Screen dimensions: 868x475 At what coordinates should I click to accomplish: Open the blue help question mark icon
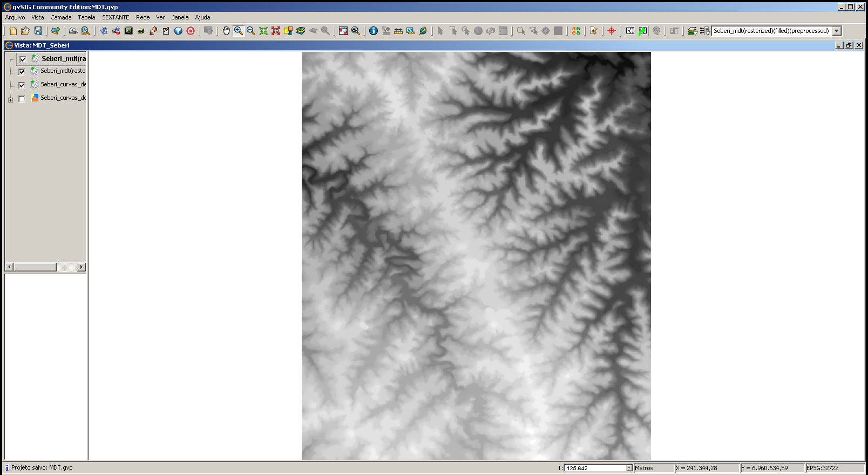(178, 31)
